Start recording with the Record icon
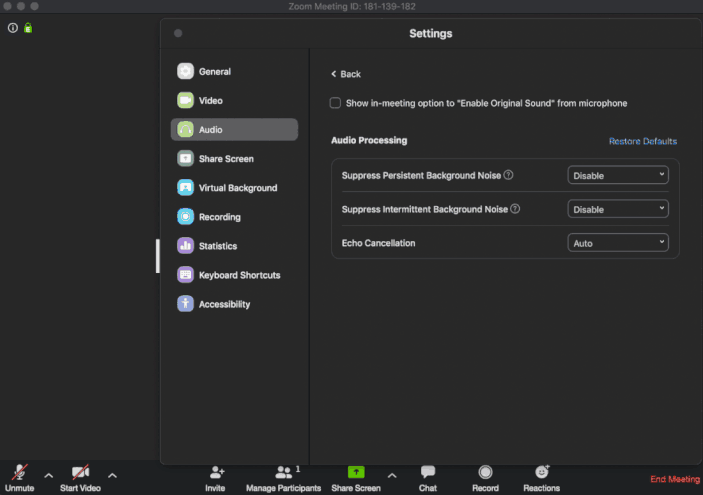The image size is (703, 495). point(485,472)
